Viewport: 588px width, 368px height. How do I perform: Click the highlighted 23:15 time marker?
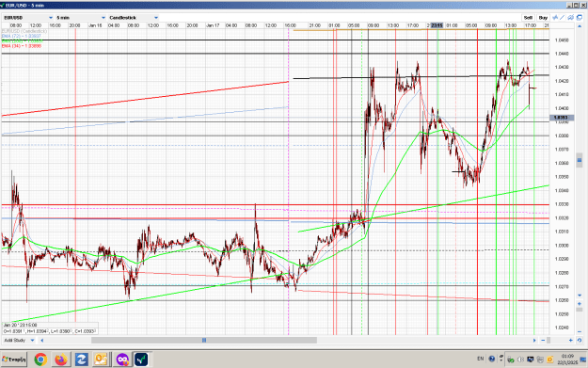tap(437, 25)
